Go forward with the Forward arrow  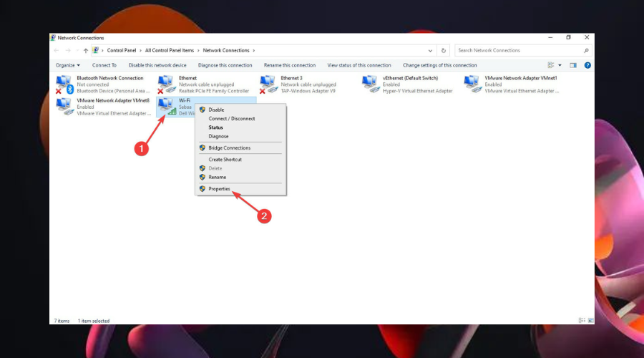68,51
